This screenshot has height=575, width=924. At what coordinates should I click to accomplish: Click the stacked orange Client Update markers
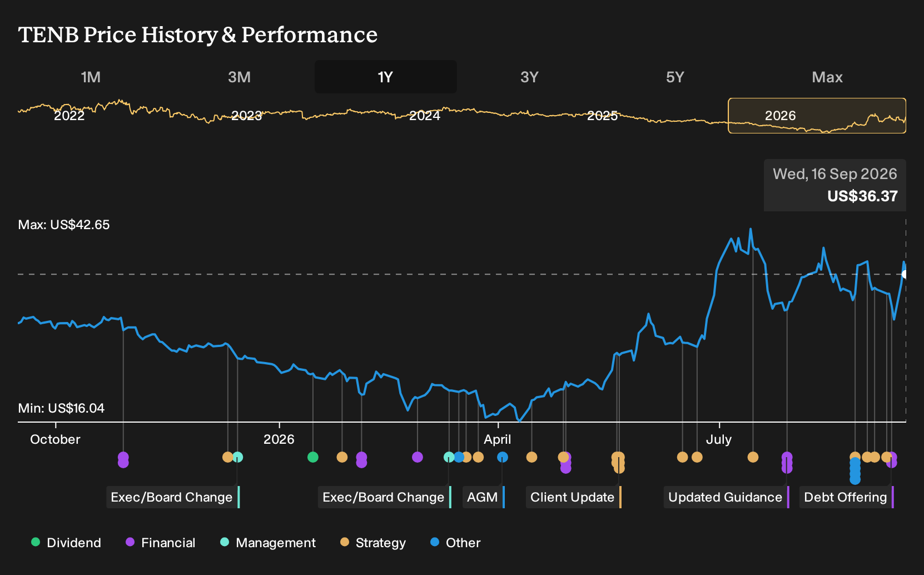[618, 463]
